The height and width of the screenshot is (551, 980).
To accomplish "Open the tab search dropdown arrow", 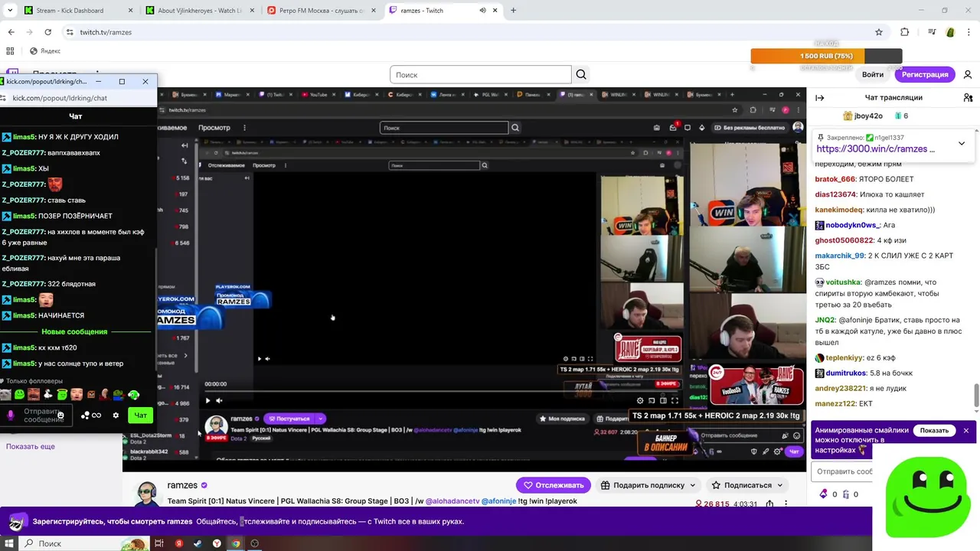I will (10, 11).
